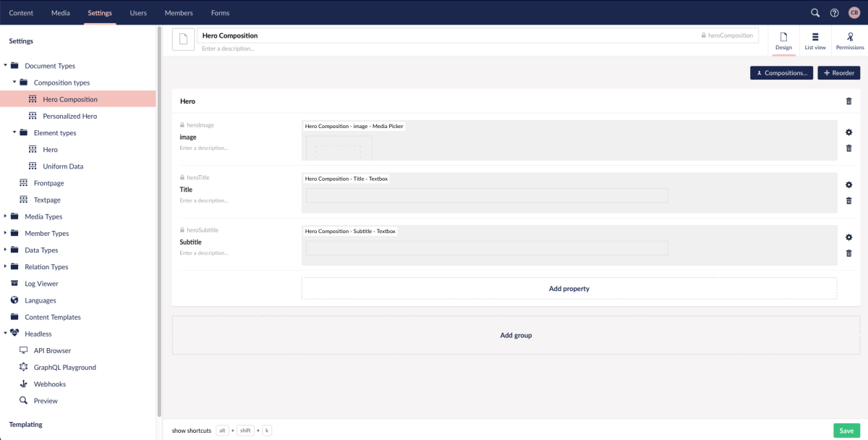Click the Frontpage document type grid icon

(24, 183)
